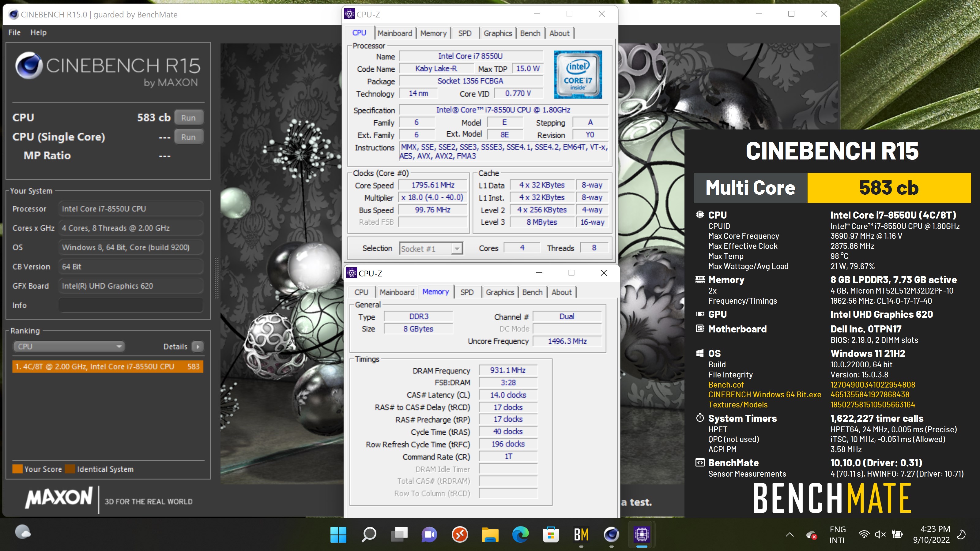Click the Cinebench panel splitter handle
This screenshot has height=551, width=980.
pos(217,278)
